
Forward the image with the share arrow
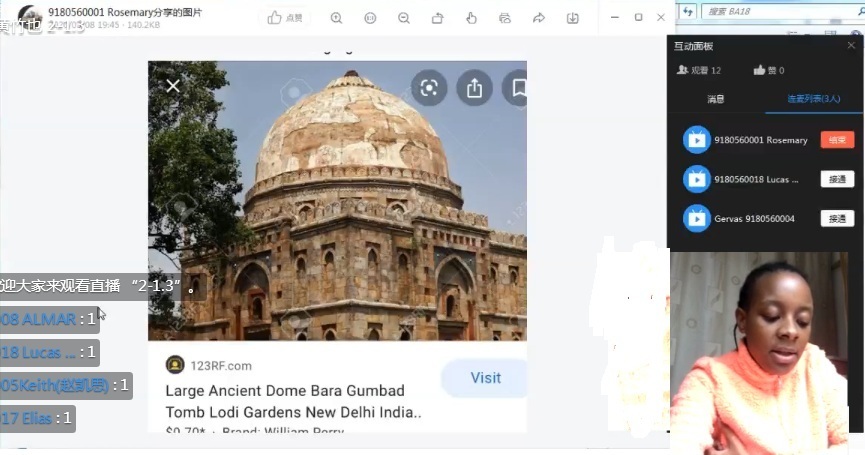(539, 18)
